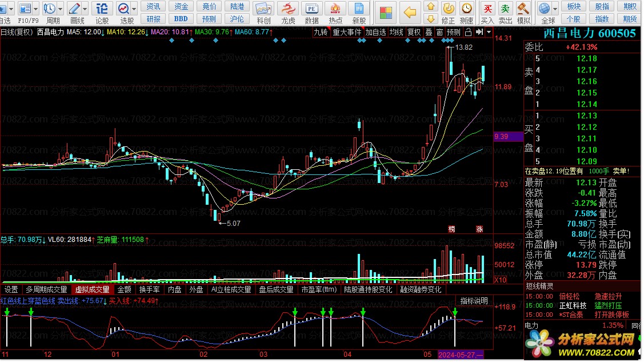Viewport: 644px width, 362px height.
Task: Click the four-color window layout icon
Action: pyautogui.click(x=386, y=13)
